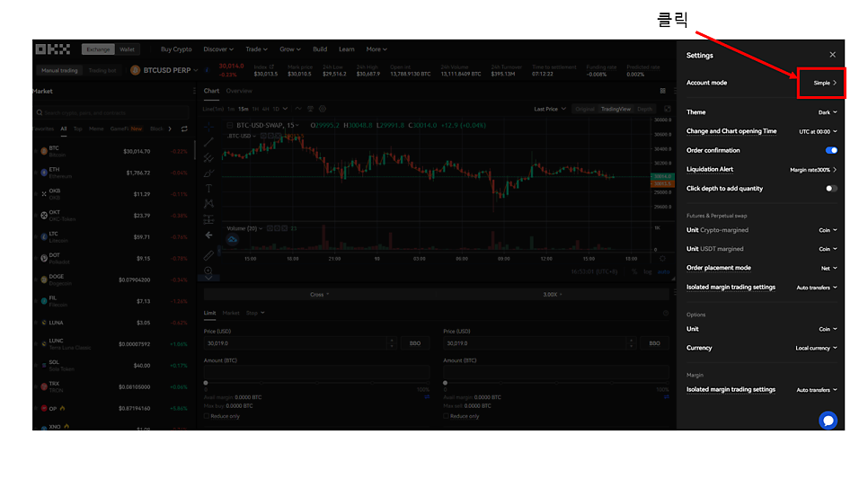
Task: Open the Trade menu
Action: point(256,49)
